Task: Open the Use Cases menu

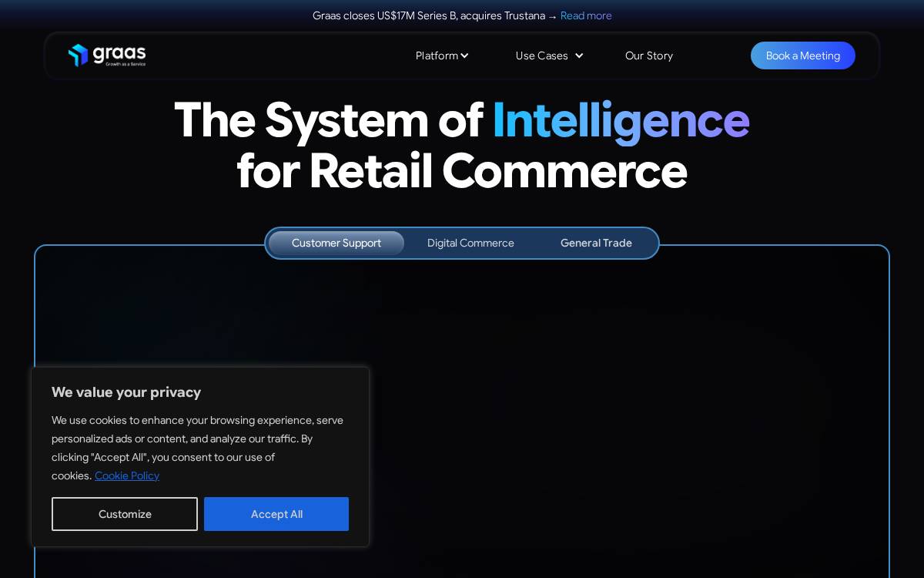Action: click(x=541, y=55)
